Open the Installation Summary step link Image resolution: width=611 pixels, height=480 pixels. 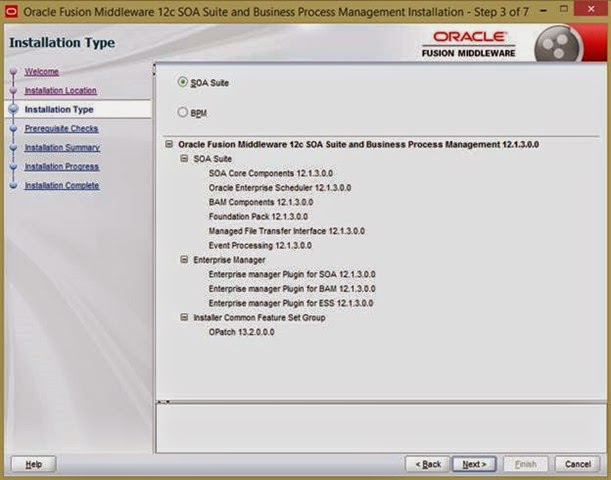pyautogui.click(x=62, y=148)
